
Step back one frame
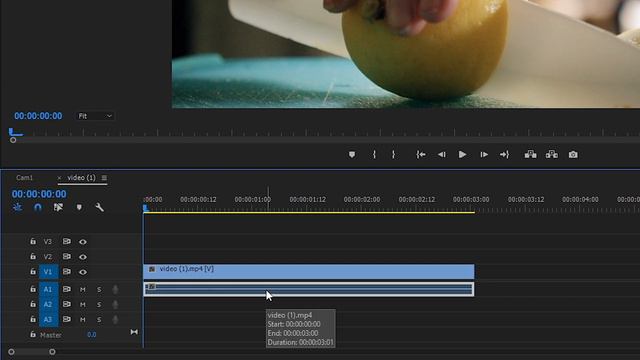(442, 155)
